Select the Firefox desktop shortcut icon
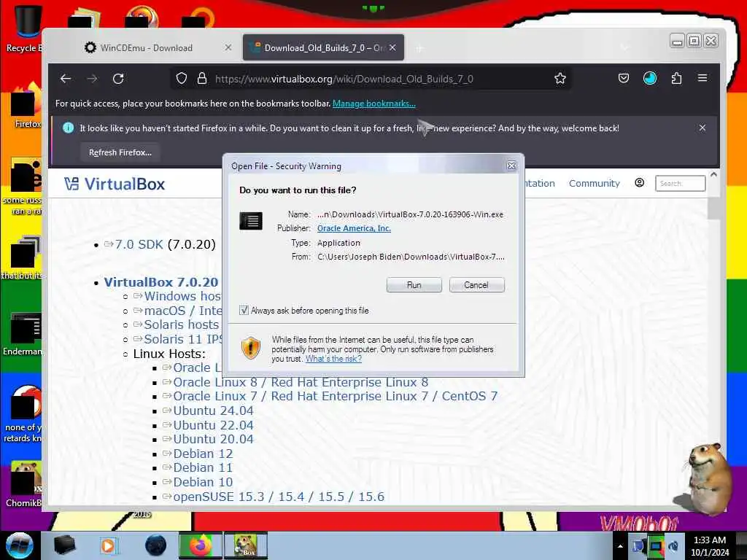Image resolution: width=747 pixels, height=560 pixels. point(26,107)
